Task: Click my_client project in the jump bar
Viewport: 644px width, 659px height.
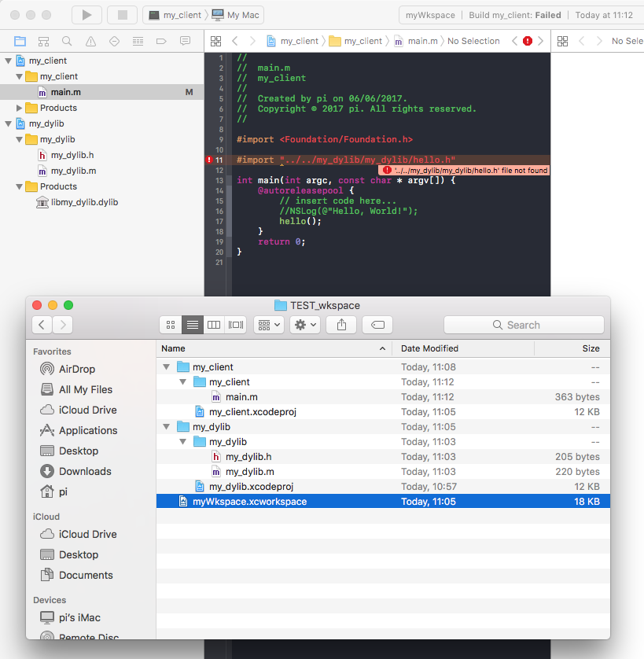Action: tap(293, 41)
